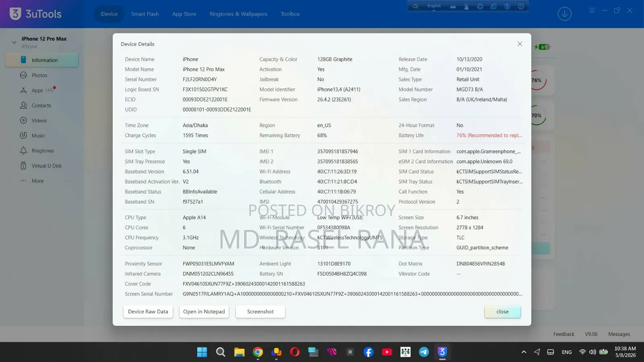This screenshot has width=644, height=362.
Task: Click the info circle icon in floating toolbar
Action: 521,6
